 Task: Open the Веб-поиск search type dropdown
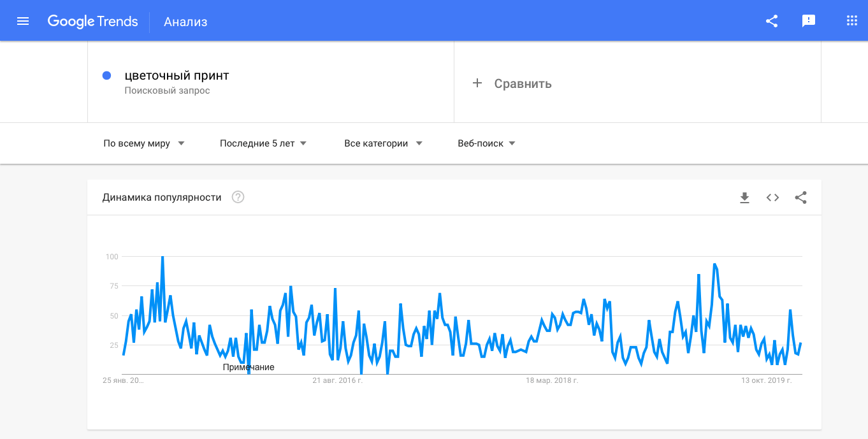486,143
